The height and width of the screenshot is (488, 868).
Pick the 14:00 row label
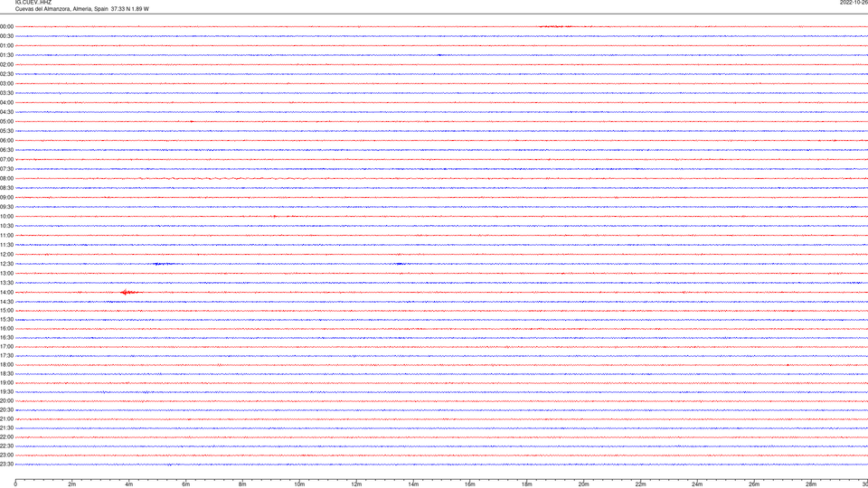click(6, 292)
